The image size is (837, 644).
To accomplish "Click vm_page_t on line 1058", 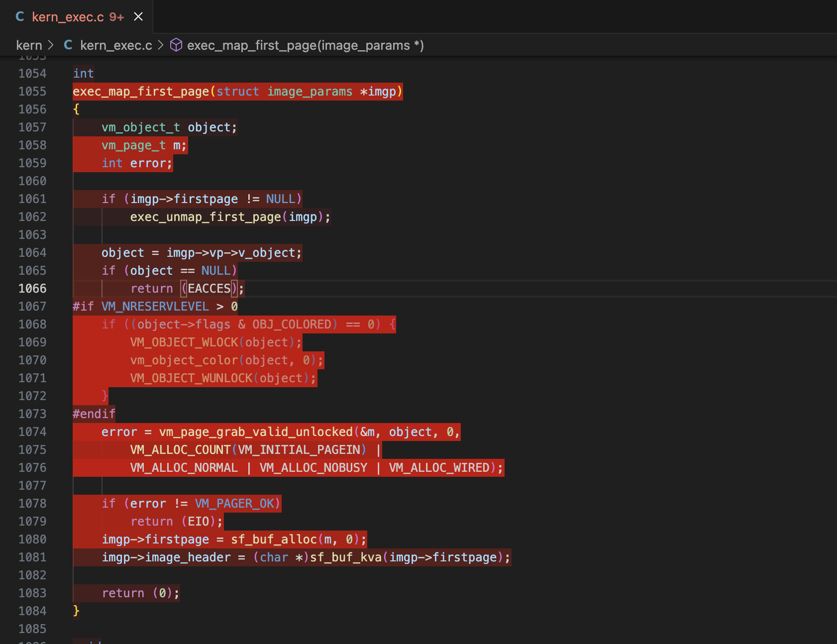I will [x=133, y=145].
